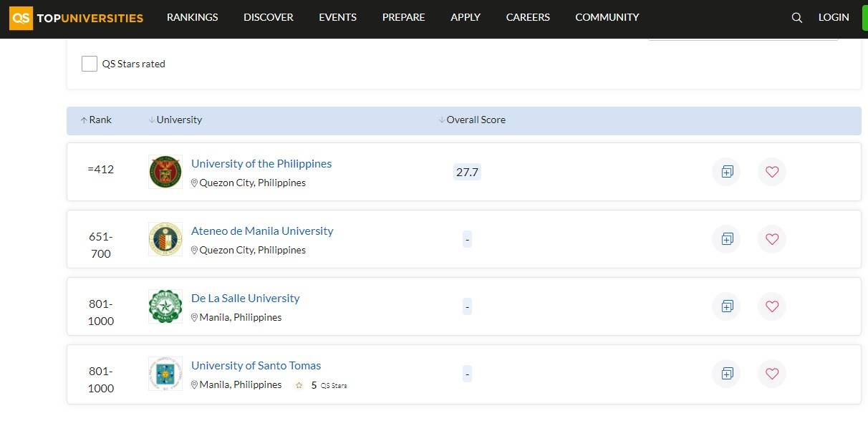This screenshot has width=868, height=441.
Task: Favorite University of Santo Tomas heart icon
Action: coord(771,374)
